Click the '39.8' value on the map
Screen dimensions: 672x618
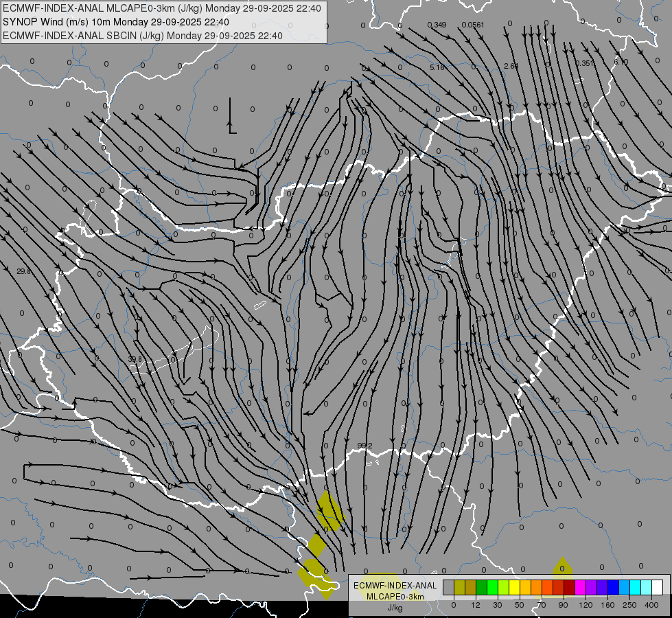coord(135,359)
